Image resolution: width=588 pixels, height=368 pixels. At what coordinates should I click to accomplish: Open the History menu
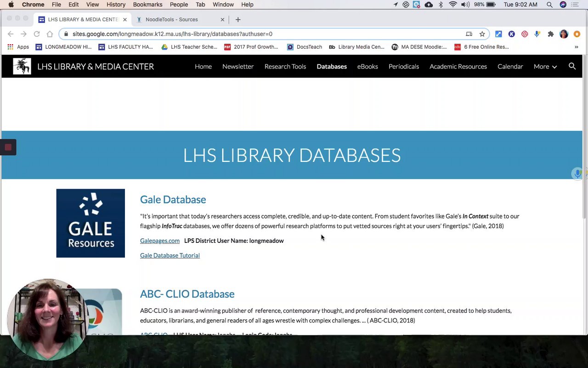pos(116,5)
